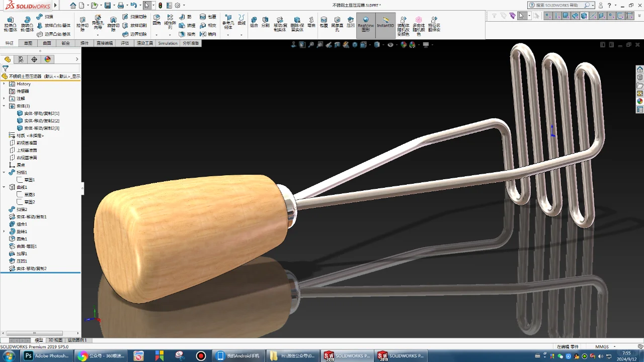This screenshot has height=362, width=644.
Task: Select the 加厚1 thicken feature
Action: pos(18,254)
